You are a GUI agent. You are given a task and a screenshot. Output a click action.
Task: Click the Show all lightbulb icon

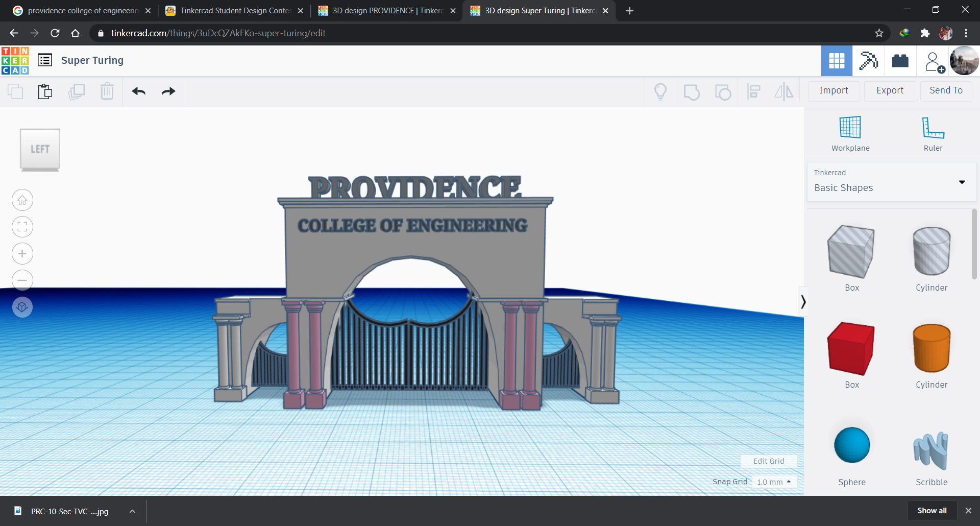660,91
